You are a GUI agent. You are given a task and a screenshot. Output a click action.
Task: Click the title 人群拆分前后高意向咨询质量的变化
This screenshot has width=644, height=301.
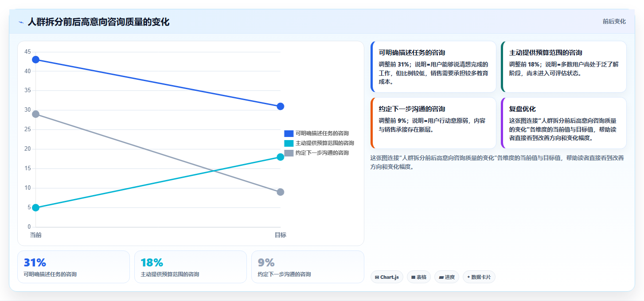pos(98,22)
